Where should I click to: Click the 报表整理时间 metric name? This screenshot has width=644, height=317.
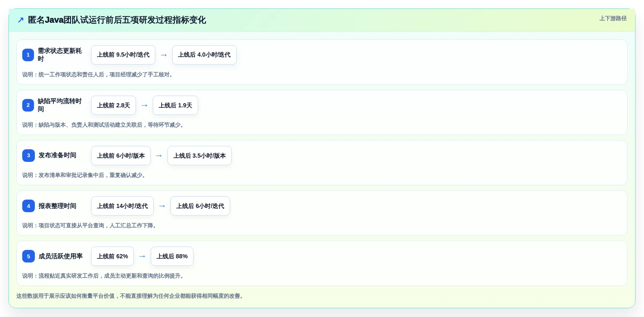click(58, 206)
